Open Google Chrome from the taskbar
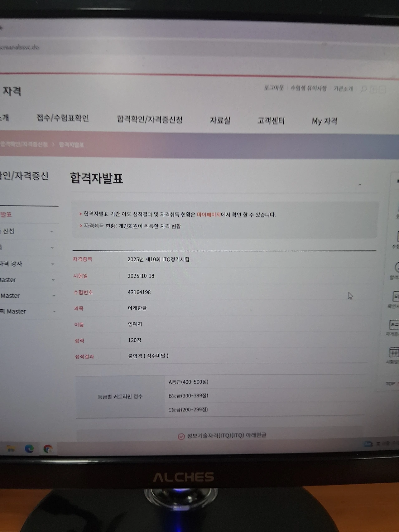Viewport: 399px width, 532px height. pyautogui.click(x=48, y=449)
